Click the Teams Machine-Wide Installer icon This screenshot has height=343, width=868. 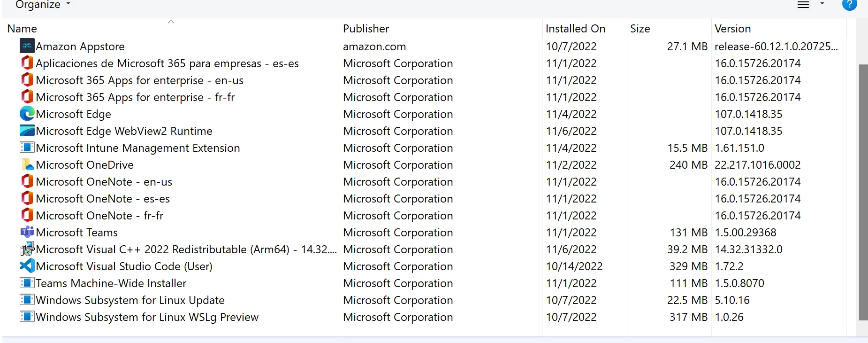(27, 283)
